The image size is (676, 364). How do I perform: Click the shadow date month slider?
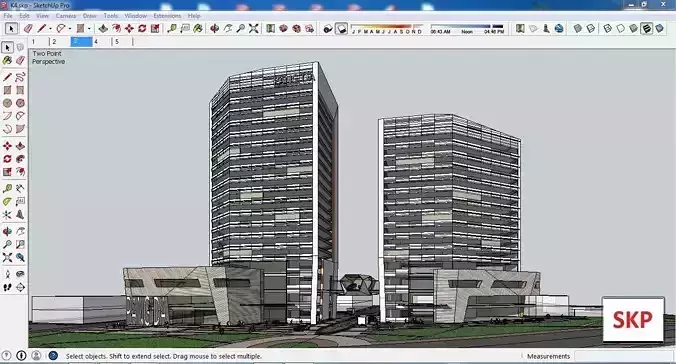[x=387, y=29]
